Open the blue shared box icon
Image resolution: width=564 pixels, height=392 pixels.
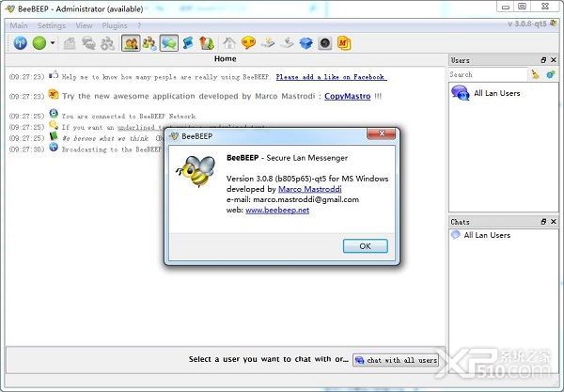306,43
